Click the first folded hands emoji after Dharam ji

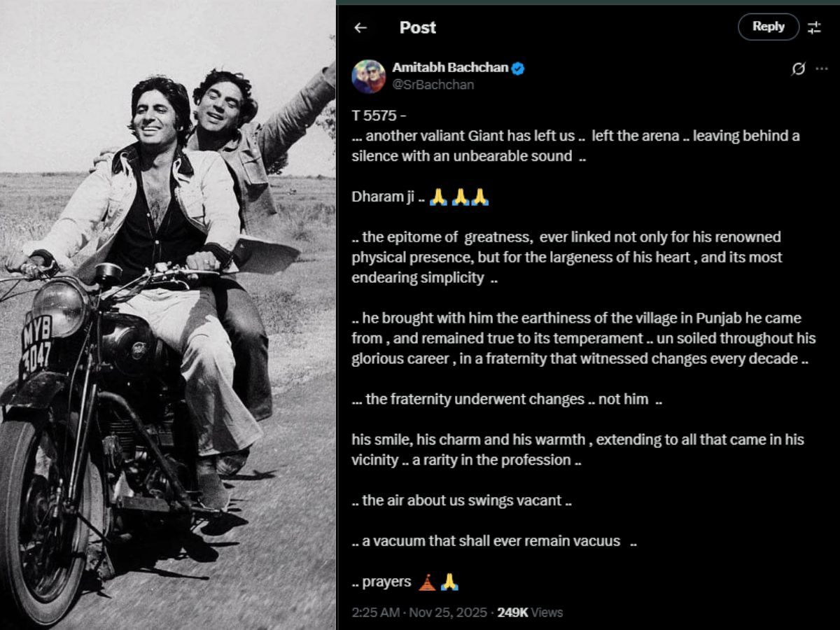point(438,197)
